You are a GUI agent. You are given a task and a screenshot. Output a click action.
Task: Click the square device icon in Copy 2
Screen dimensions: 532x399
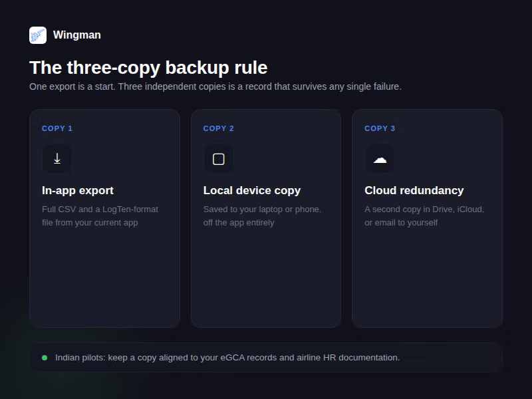tap(219, 159)
